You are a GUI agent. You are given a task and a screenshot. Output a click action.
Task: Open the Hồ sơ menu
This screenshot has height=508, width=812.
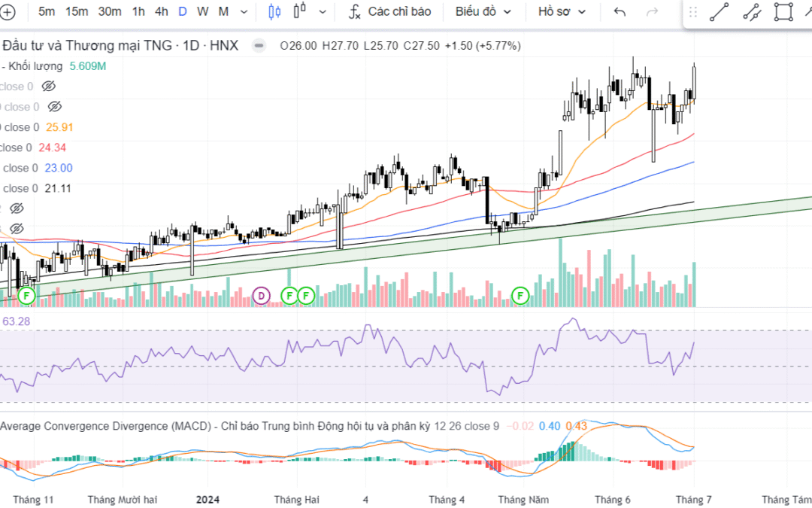click(561, 11)
